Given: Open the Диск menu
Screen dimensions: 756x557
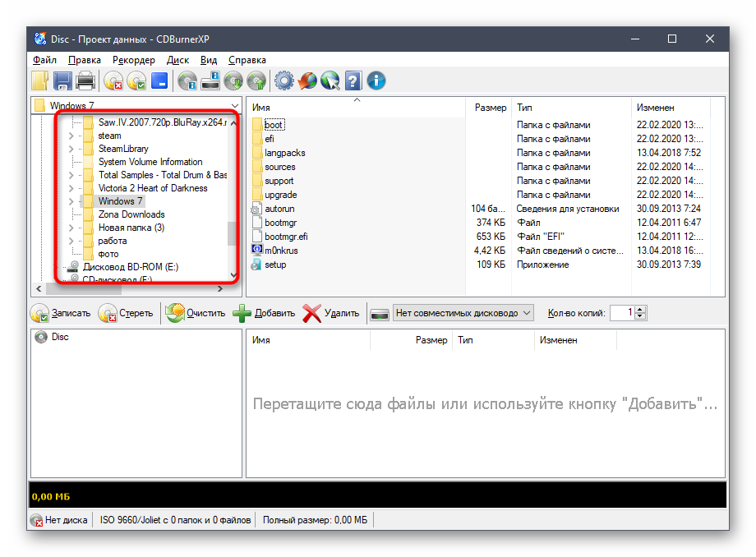Looking at the screenshot, I should [x=177, y=60].
